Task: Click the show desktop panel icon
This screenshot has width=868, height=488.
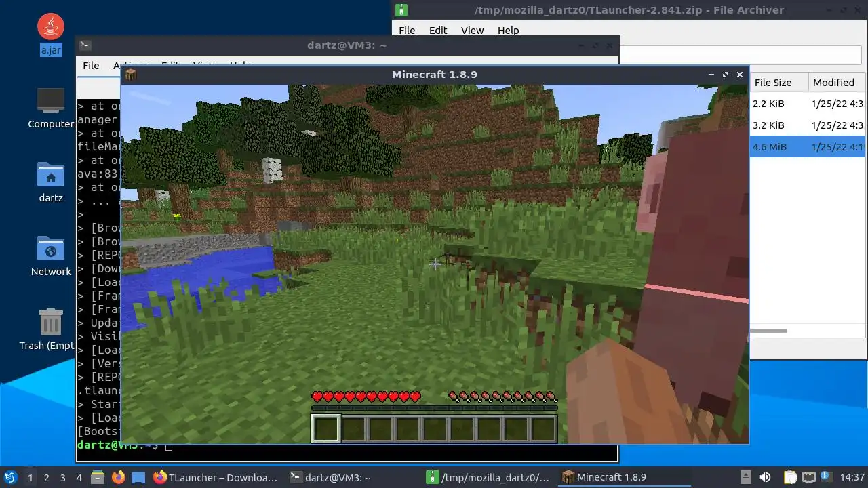Action: click(138, 477)
